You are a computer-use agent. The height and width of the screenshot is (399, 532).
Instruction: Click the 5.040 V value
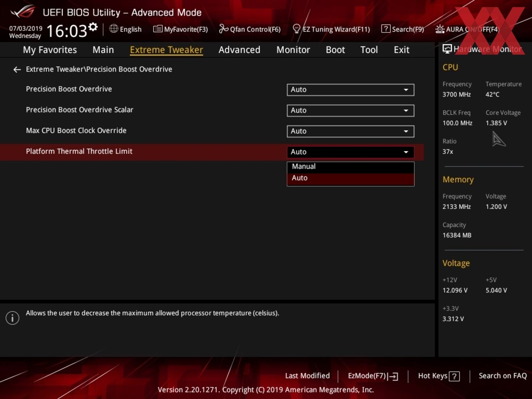496,290
